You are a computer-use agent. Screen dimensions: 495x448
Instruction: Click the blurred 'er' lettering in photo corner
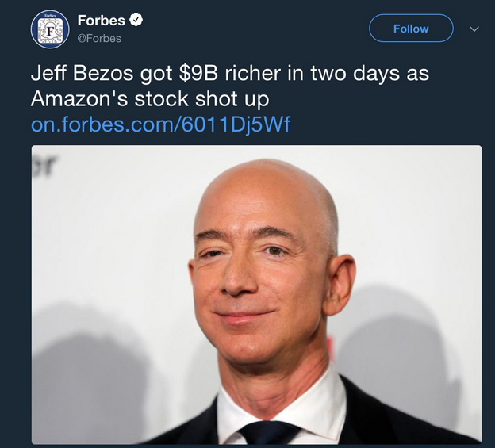click(44, 165)
